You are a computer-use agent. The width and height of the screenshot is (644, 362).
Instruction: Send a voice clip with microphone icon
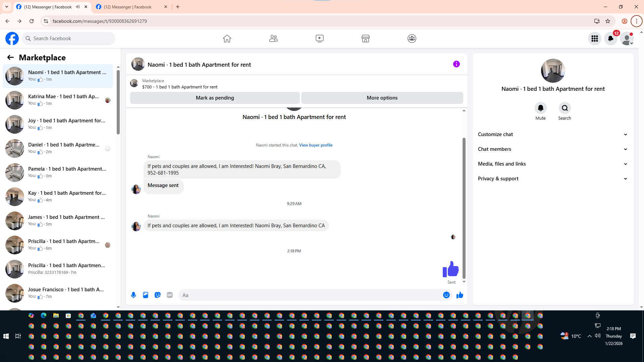point(133,295)
